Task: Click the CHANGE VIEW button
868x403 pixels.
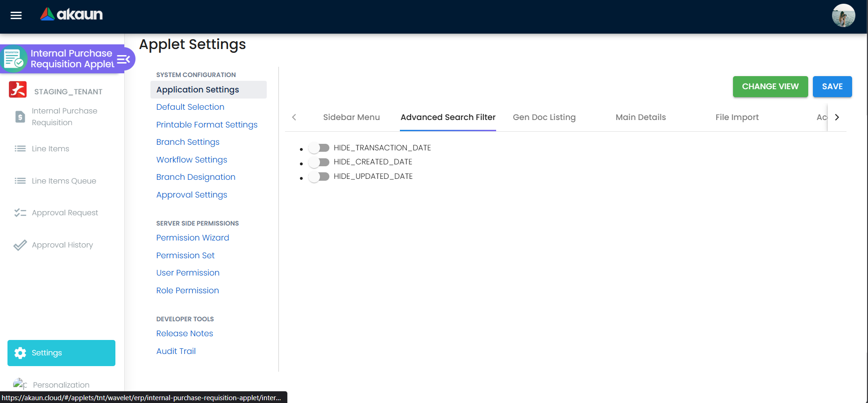Action: tap(770, 87)
